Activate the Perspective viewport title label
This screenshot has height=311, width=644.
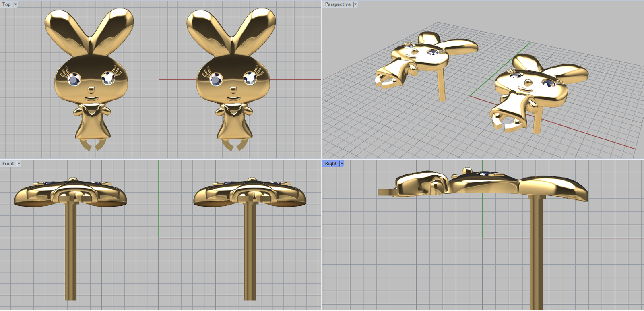click(x=338, y=4)
